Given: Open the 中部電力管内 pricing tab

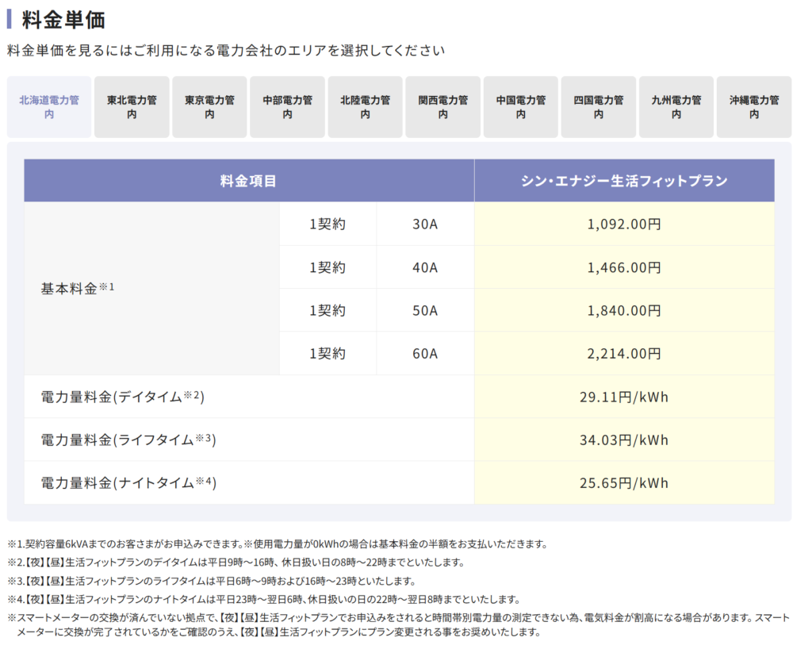Looking at the screenshot, I should pyautogui.click(x=287, y=106).
